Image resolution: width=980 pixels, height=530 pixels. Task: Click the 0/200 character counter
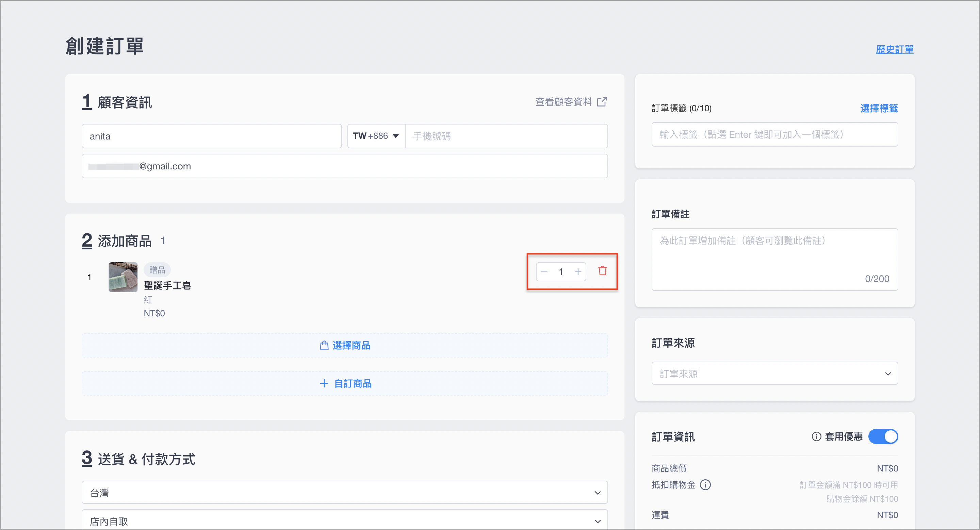pos(877,279)
